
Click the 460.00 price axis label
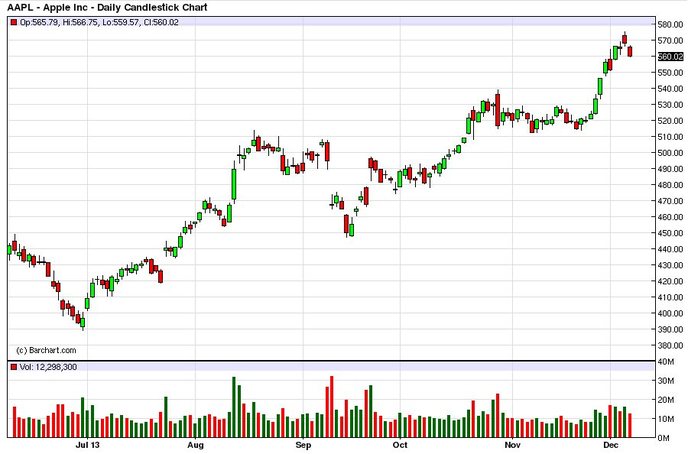tap(670, 217)
